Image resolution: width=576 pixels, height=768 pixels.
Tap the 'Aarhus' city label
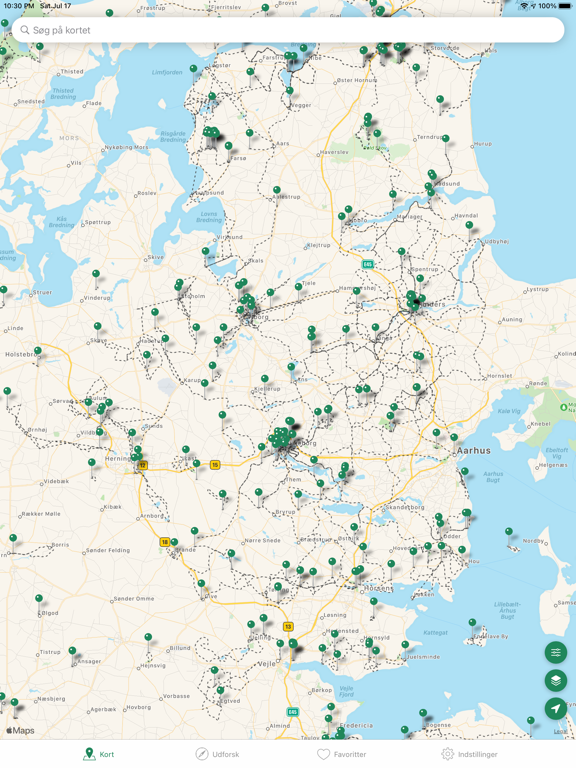473,451
